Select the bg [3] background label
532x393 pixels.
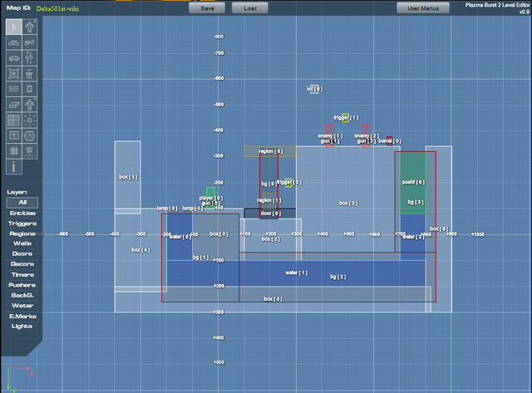point(416,202)
